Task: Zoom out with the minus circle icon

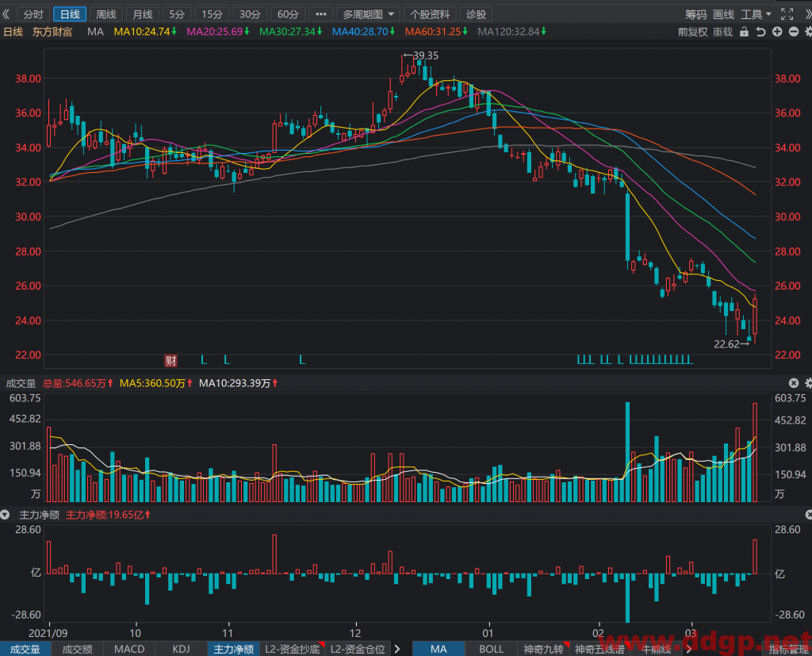Action: pos(793,32)
